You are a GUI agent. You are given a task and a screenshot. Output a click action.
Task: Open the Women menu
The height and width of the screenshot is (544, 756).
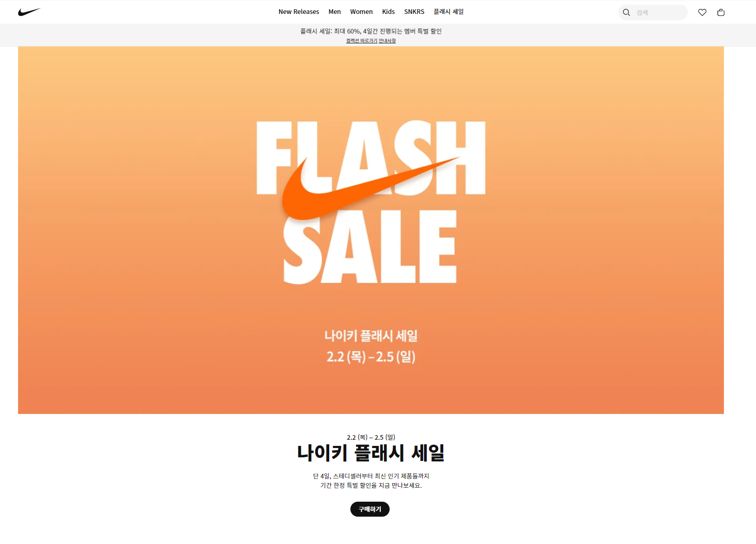361,12
